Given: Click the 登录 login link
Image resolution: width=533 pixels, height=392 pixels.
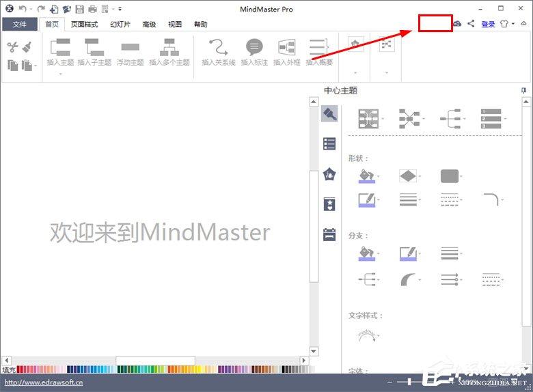Looking at the screenshot, I should tap(488, 24).
